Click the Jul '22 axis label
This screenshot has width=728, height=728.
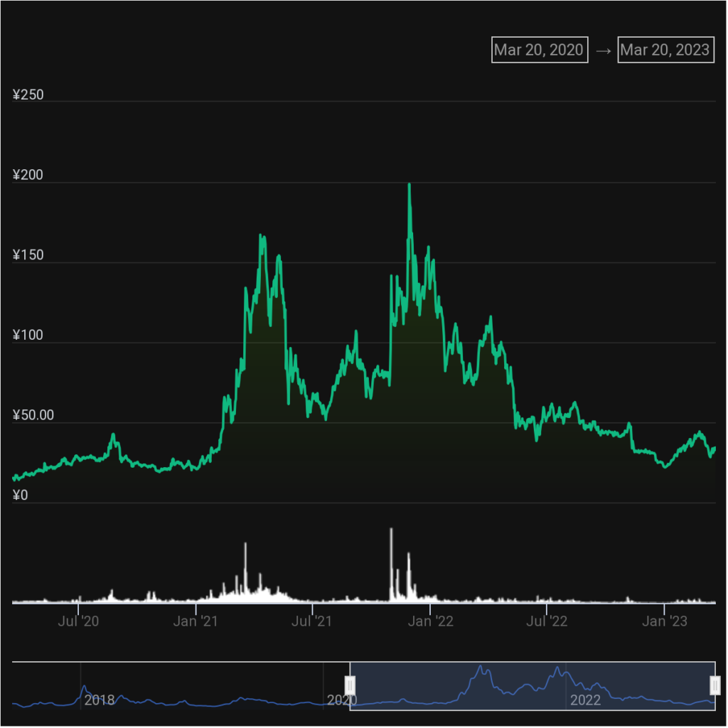(547, 621)
